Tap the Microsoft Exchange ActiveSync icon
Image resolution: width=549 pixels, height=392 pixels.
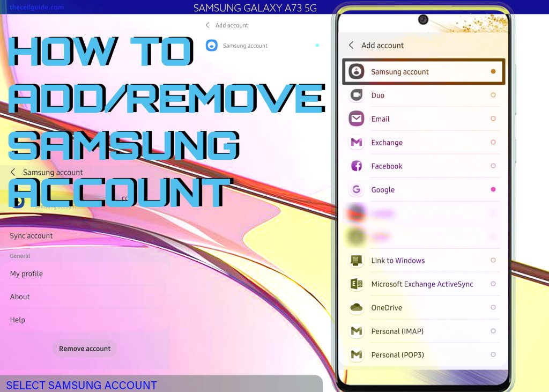point(357,284)
